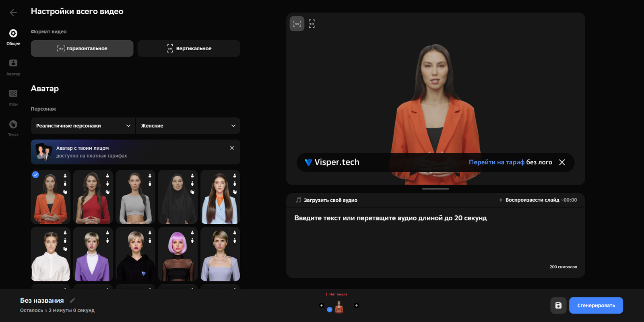Add a slide after the current slide

point(356,305)
